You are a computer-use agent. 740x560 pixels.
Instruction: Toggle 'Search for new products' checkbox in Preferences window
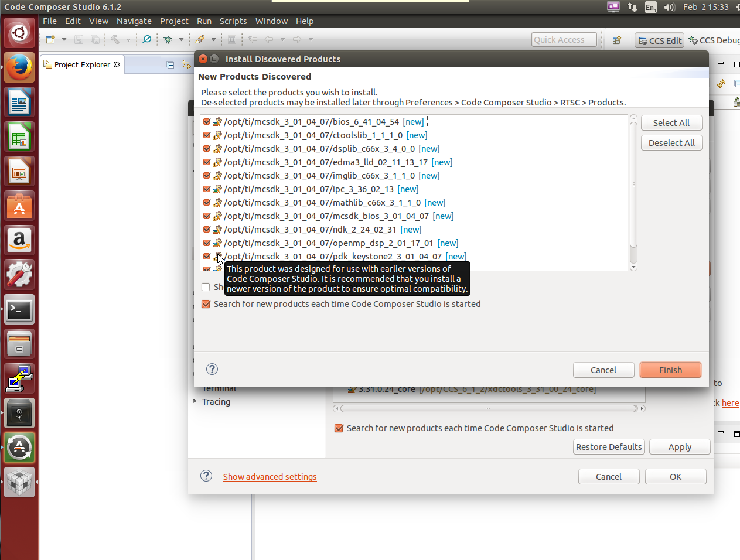point(339,428)
